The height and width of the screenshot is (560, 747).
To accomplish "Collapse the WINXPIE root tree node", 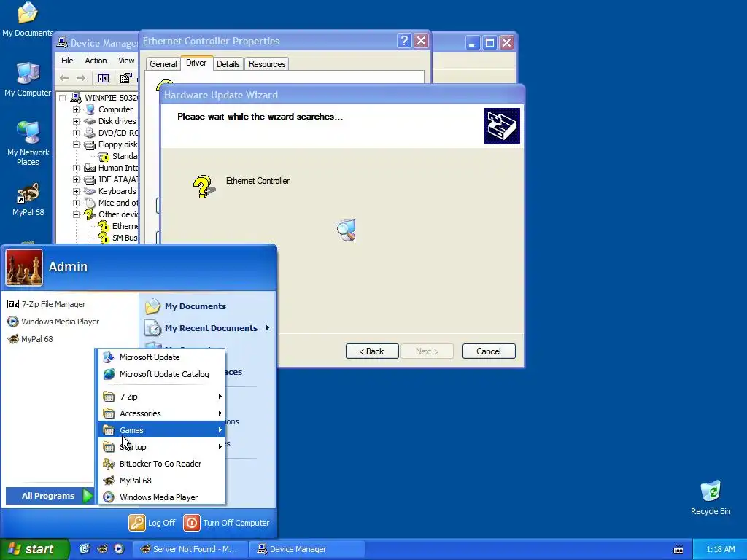I will point(63,98).
